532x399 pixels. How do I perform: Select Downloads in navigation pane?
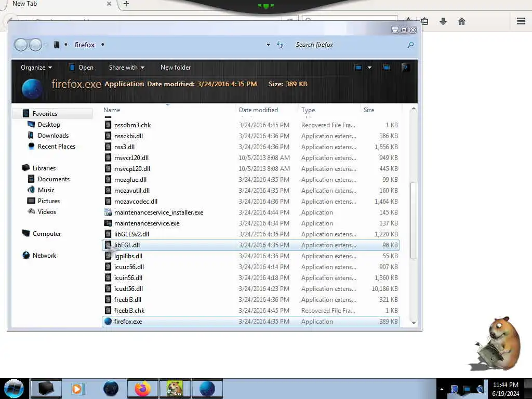54,136
